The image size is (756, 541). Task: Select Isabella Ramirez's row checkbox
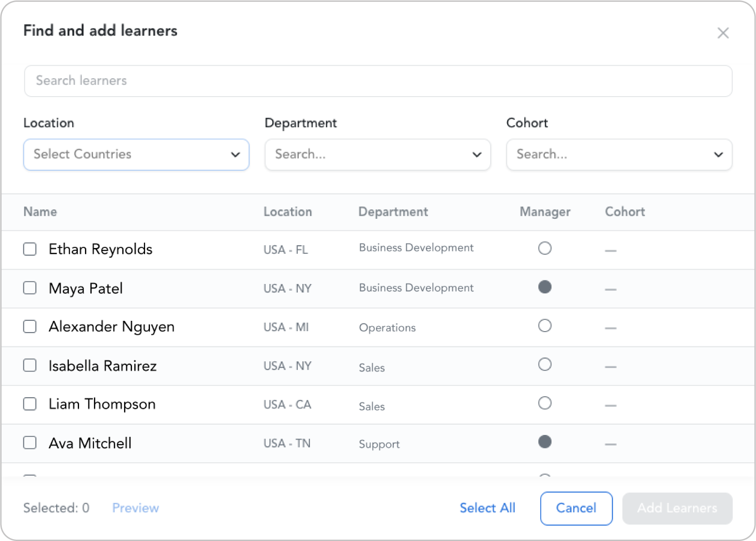click(x=30, y=365)
